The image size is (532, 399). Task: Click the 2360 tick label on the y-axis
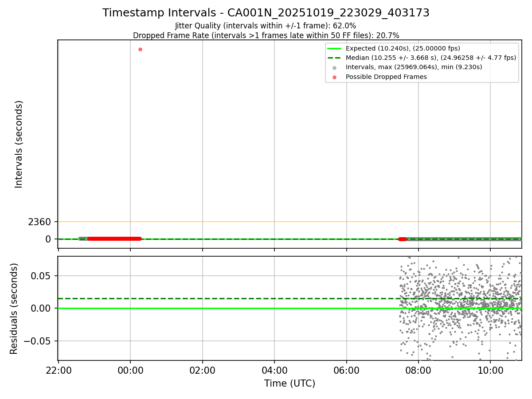39,222
